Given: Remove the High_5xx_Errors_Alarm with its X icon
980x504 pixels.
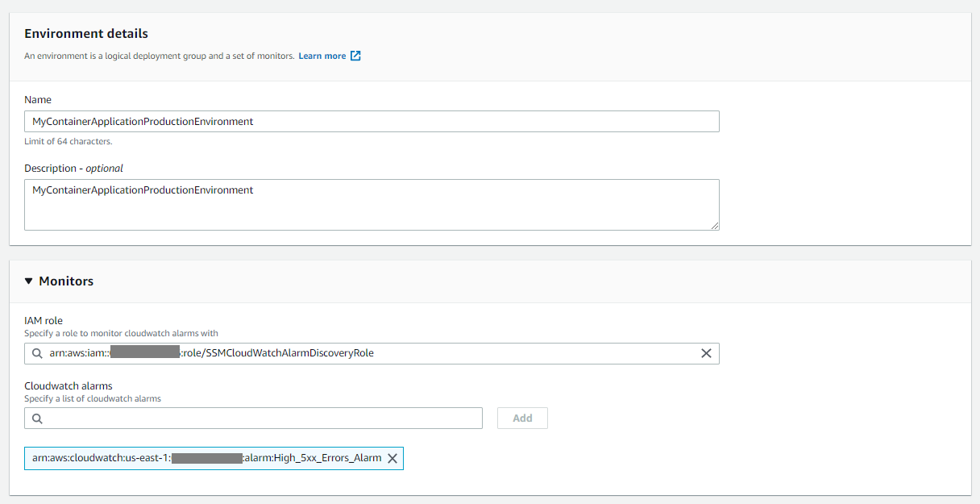Looking at the screenshot, I should click(392, 458).
